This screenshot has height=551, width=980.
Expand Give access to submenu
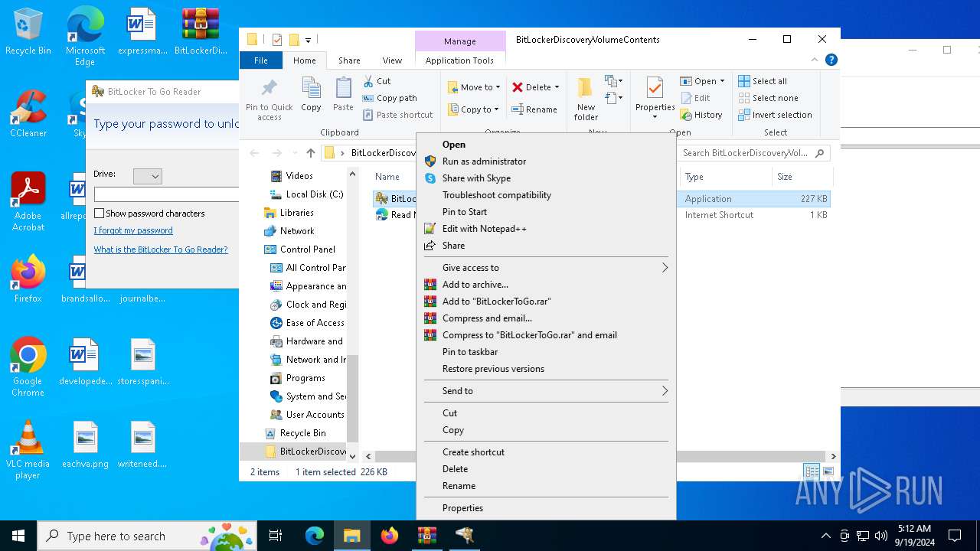click(x=546, y=268)
